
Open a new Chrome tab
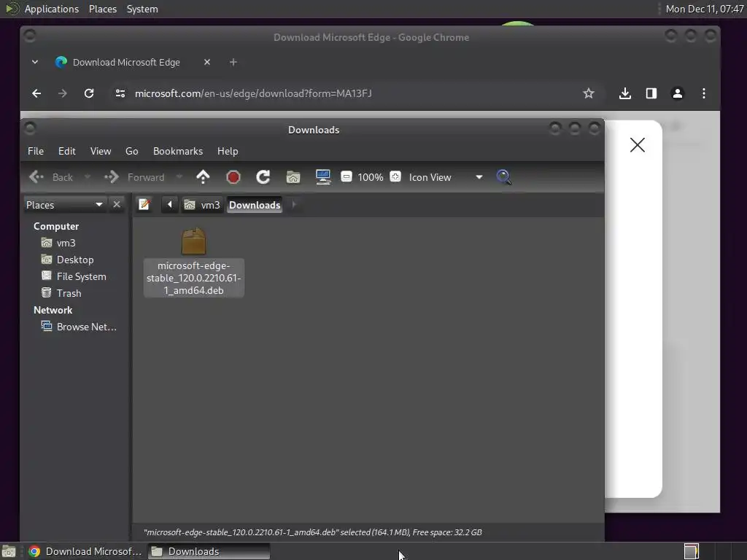233,63
